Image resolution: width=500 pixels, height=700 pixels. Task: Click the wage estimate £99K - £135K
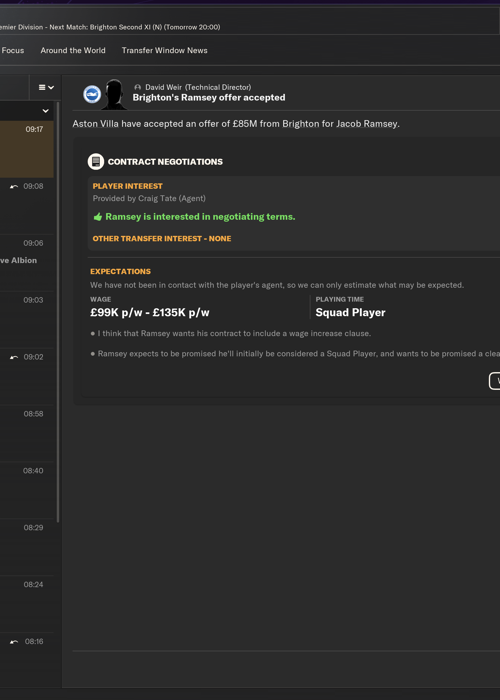click(150, 312)
